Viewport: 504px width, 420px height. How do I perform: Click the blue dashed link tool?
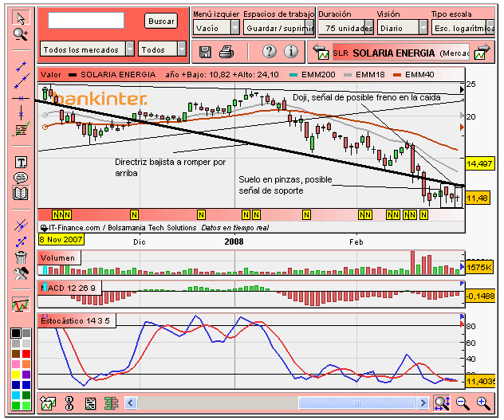[21, 241]
